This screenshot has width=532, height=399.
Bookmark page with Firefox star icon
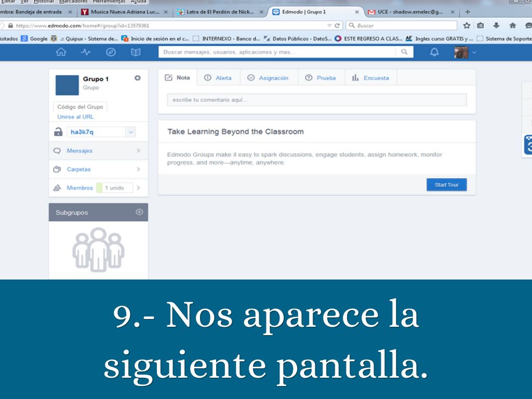point(467,25)
